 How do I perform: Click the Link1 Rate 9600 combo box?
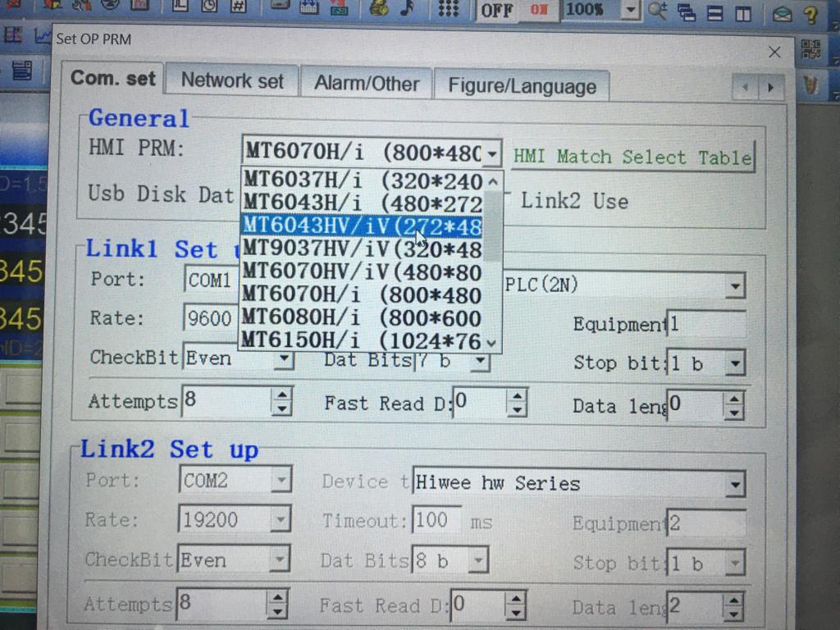coord(211,318)
